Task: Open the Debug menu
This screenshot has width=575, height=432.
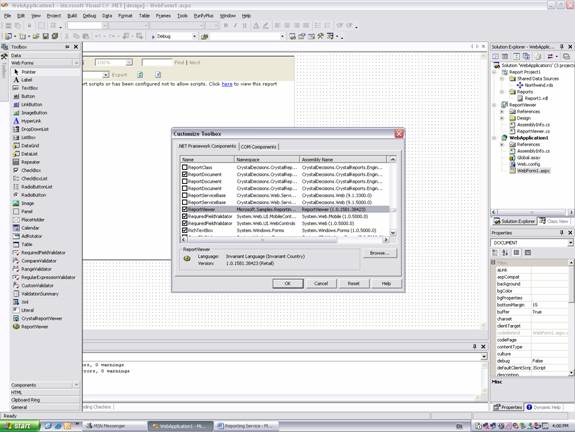Action: (x=89, y=16)
